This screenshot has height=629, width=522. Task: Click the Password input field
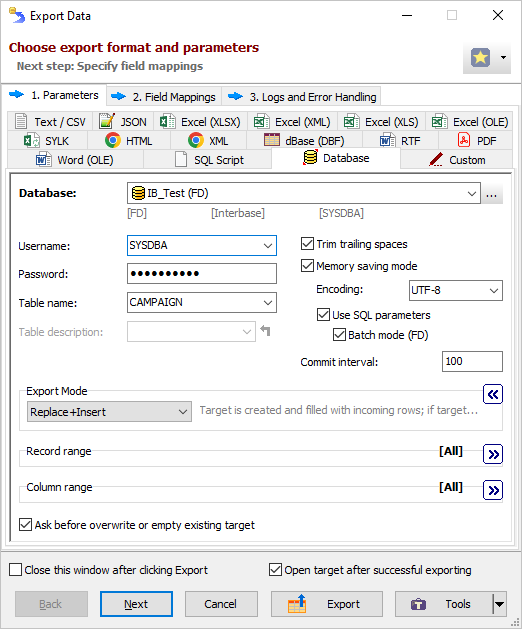[202, 274]
